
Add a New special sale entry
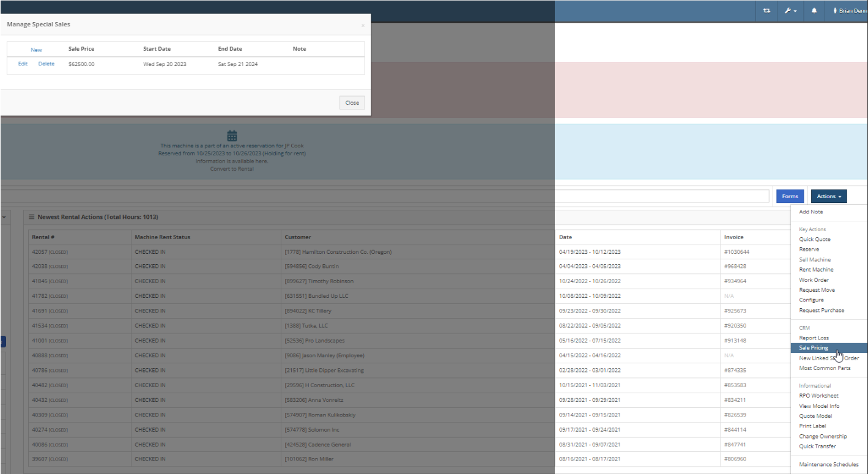click(36, 50)
